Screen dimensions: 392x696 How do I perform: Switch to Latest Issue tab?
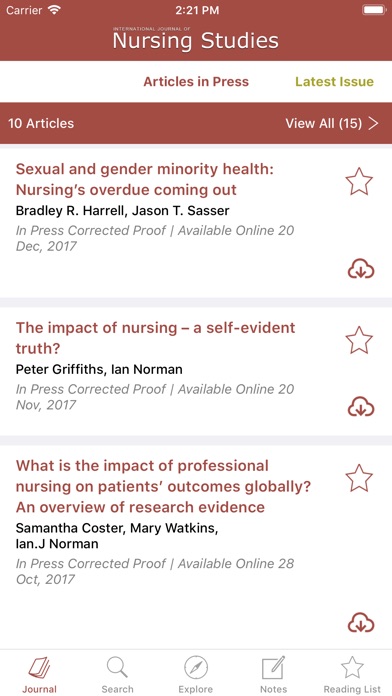[334, 82]
